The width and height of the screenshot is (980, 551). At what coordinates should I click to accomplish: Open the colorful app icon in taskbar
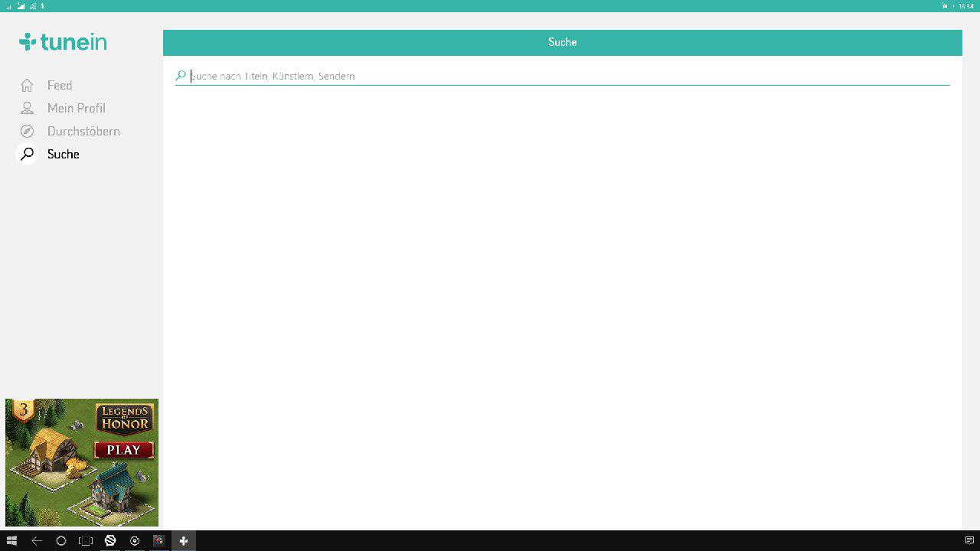(159, 540)
